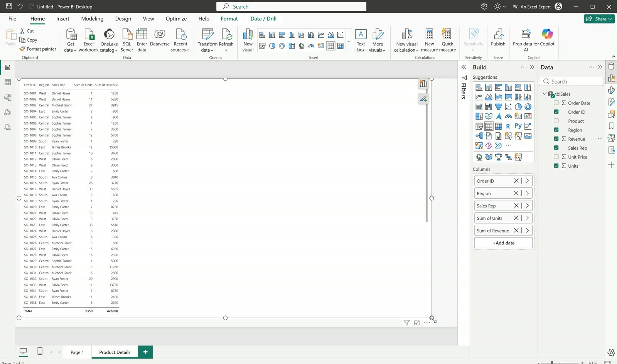The image size is (617, 364).
Task: Open Dataverse connector
Action: (160, 37)
